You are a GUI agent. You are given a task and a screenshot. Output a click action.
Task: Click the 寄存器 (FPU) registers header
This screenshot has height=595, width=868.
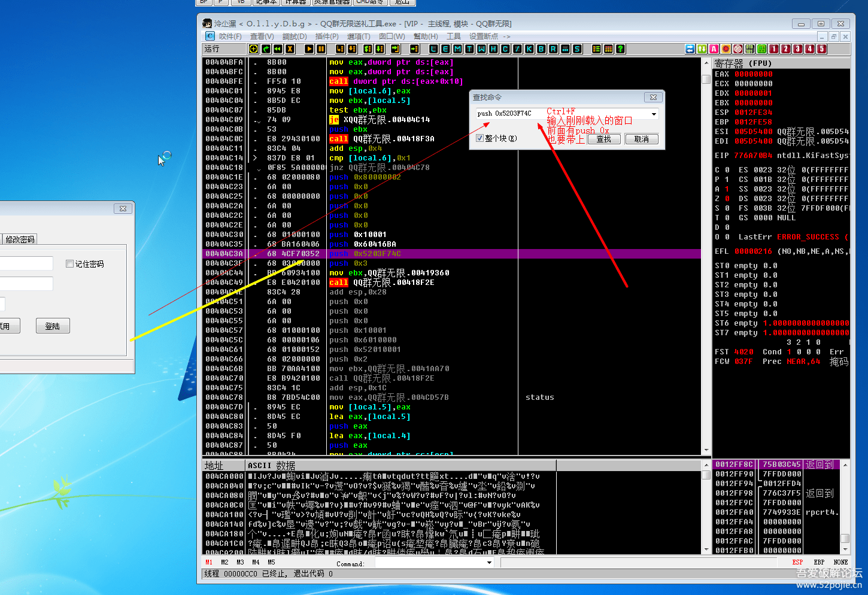click(781, 63)
